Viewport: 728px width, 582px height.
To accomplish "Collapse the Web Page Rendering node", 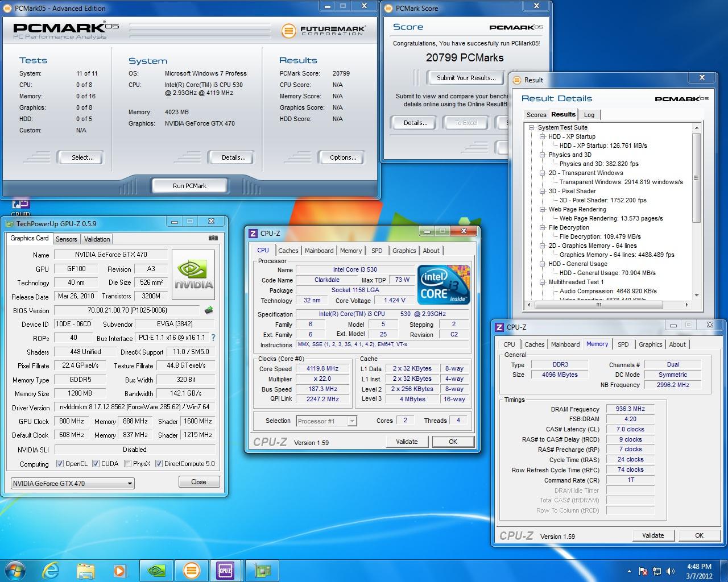I will [543, 209].
